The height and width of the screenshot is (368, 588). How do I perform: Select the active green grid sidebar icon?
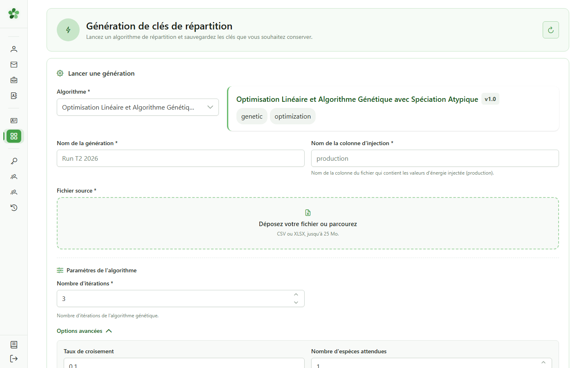(14, 136)
